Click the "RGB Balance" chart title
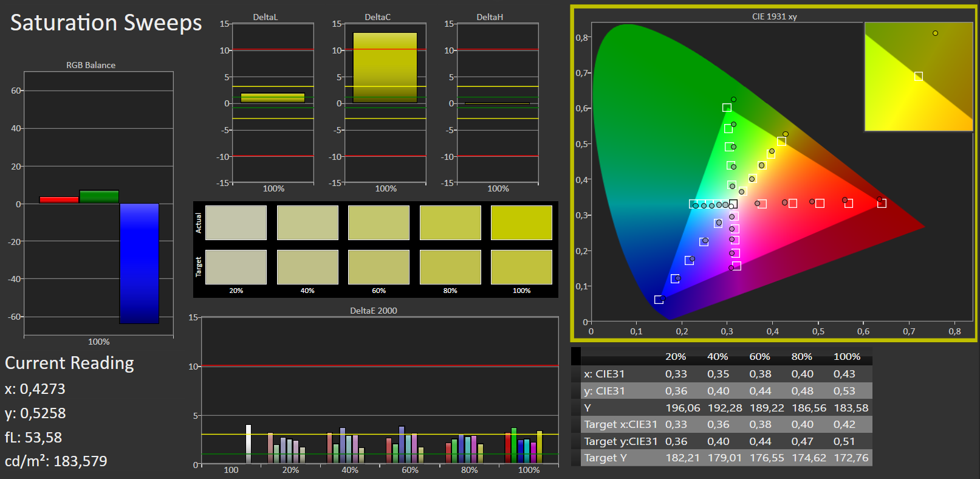The image size is (980, 479). [91, 65]
